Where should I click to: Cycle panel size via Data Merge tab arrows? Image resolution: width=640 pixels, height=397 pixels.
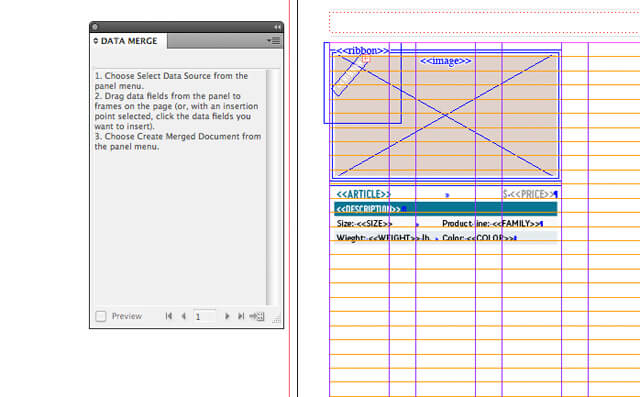[x=96, y=41]
